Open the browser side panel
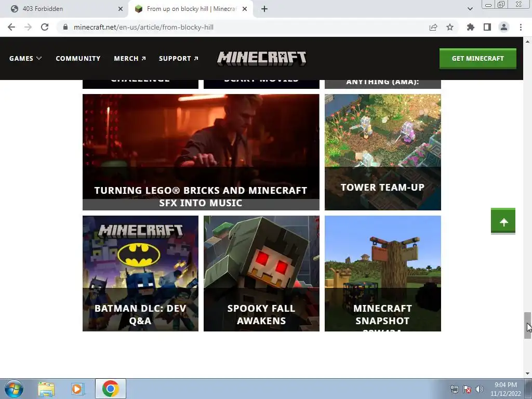This screenshot has height=399, width=532. [487, 27]
